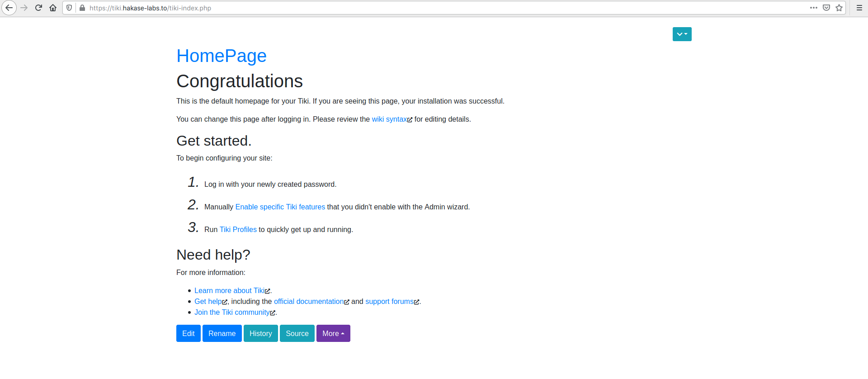The height and width of the screenshot is (379, 868).
Task: Click 'For more information:' text
Action: (x=211, y=273)
